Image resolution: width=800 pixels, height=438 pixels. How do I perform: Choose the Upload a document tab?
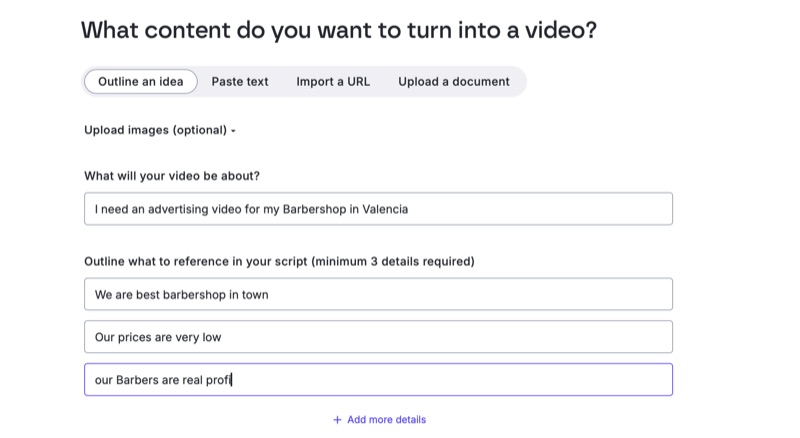[454, 82]
